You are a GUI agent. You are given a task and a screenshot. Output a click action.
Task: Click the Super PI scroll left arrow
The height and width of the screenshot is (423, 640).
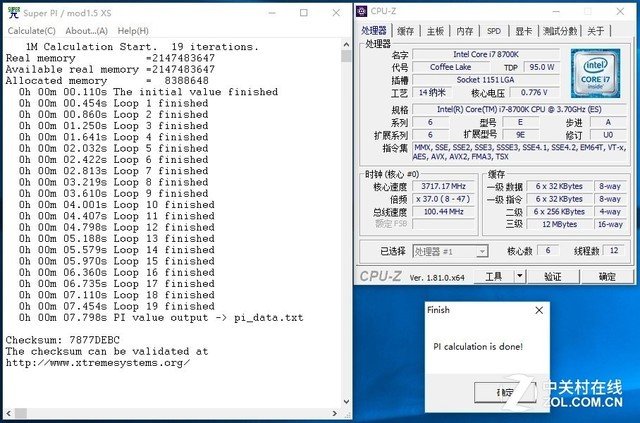point(9,413)
